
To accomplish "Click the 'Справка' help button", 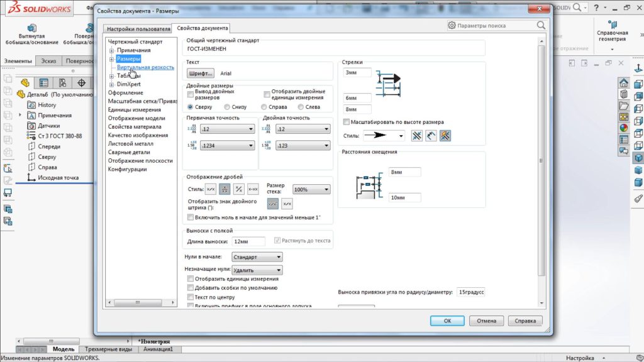I will (525, 321).
